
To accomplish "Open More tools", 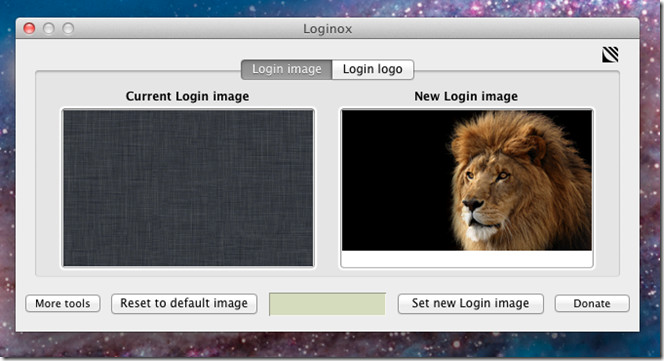I will point(63,303).
